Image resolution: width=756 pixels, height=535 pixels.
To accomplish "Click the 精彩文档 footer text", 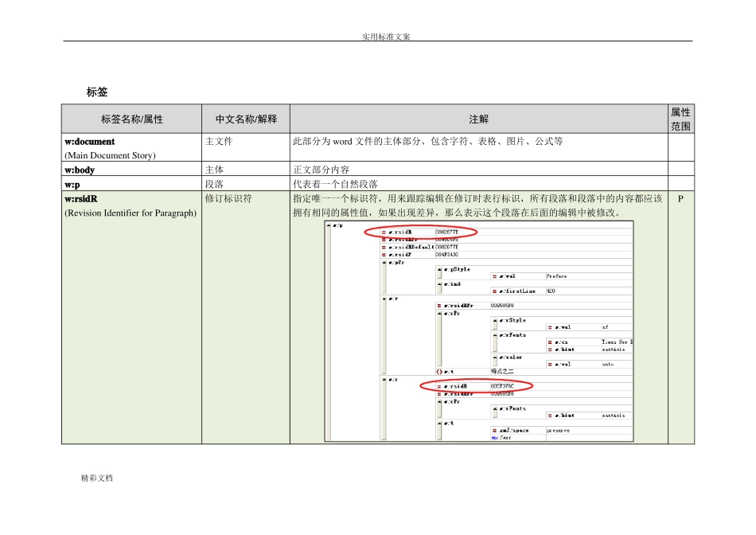I will [97, 478].
